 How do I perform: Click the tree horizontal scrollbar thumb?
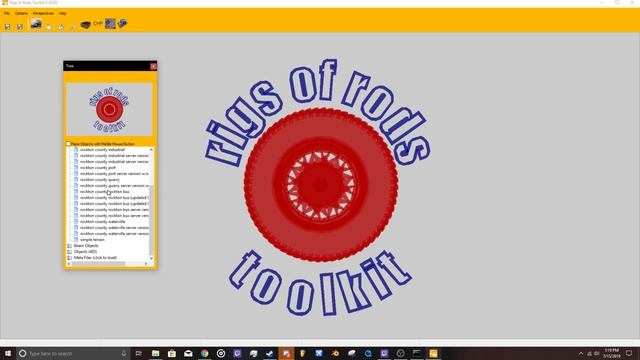[x=98, y=264]
